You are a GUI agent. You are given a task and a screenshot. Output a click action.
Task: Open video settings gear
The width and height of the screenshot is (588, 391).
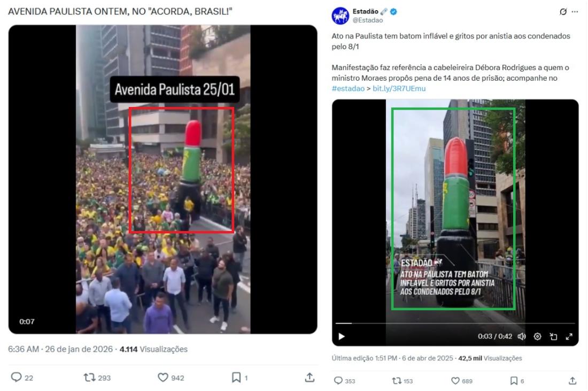537,336
